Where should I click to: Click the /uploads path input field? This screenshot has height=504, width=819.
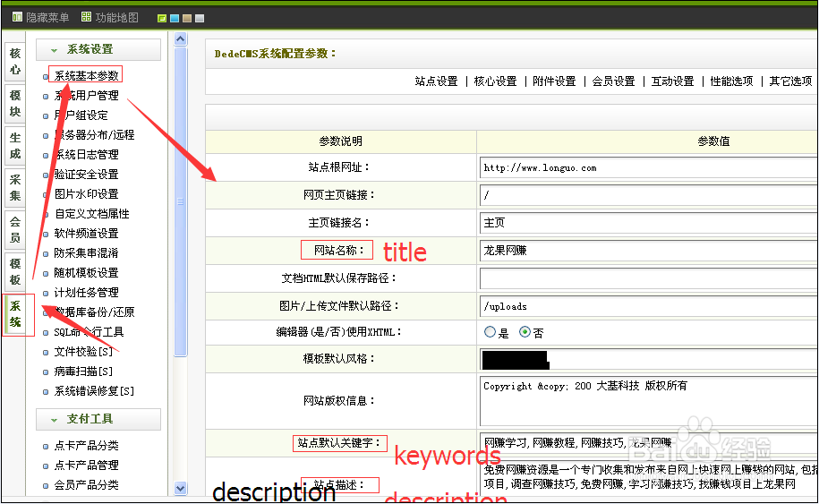tap(649, 306)
